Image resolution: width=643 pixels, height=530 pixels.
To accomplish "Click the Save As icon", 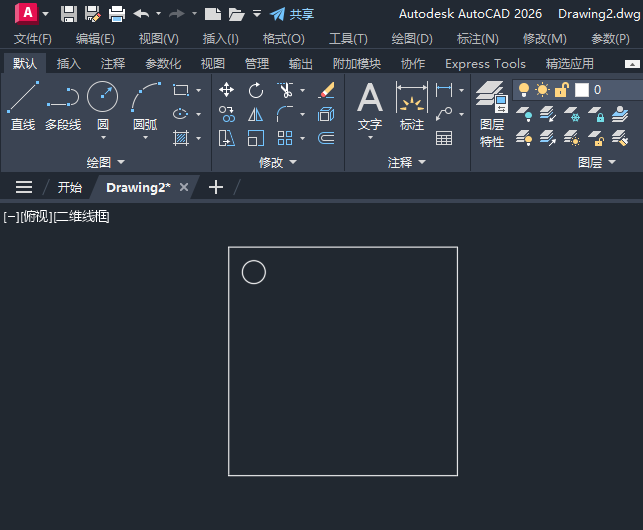I will pyautogui.click(x=93, y=14).
